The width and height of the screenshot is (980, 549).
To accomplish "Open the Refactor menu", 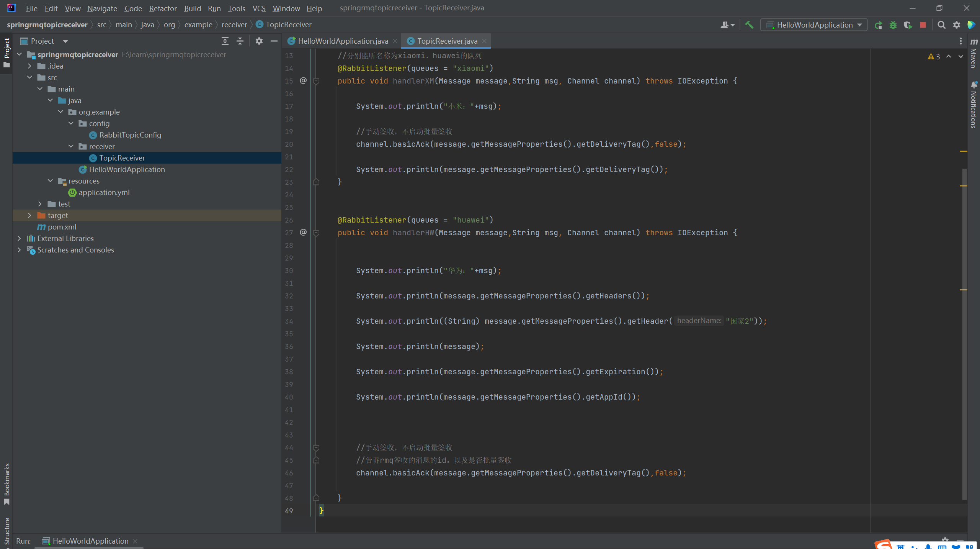I will [x=163, y=8].
